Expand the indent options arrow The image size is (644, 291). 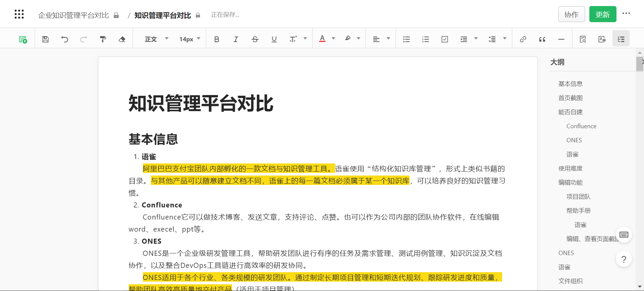coord(476,39)
